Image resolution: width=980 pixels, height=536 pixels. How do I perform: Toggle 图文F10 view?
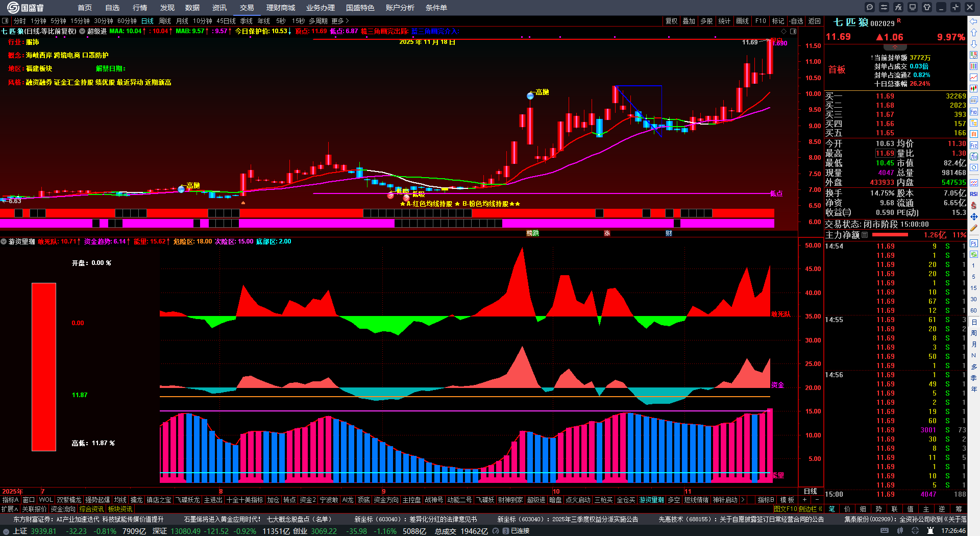pyautogui.click(x=785, y=509)
